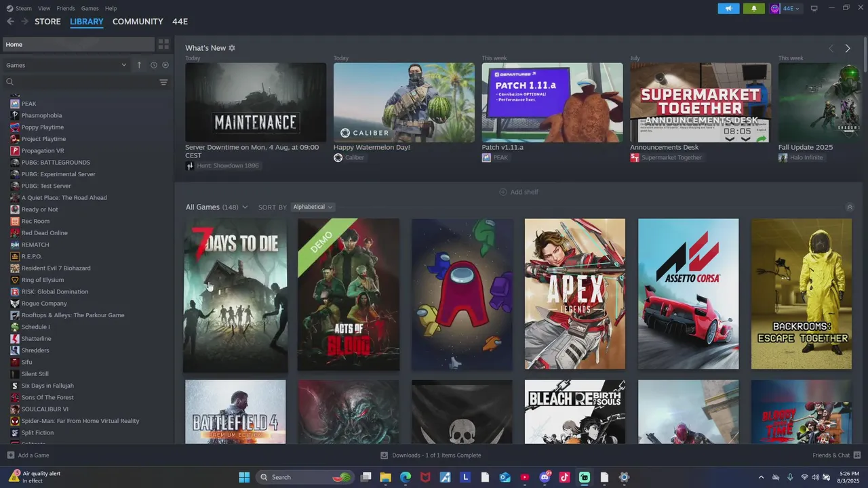The image size is (868, 488).
Task: Open the Games menu
Action: [90, 8]
